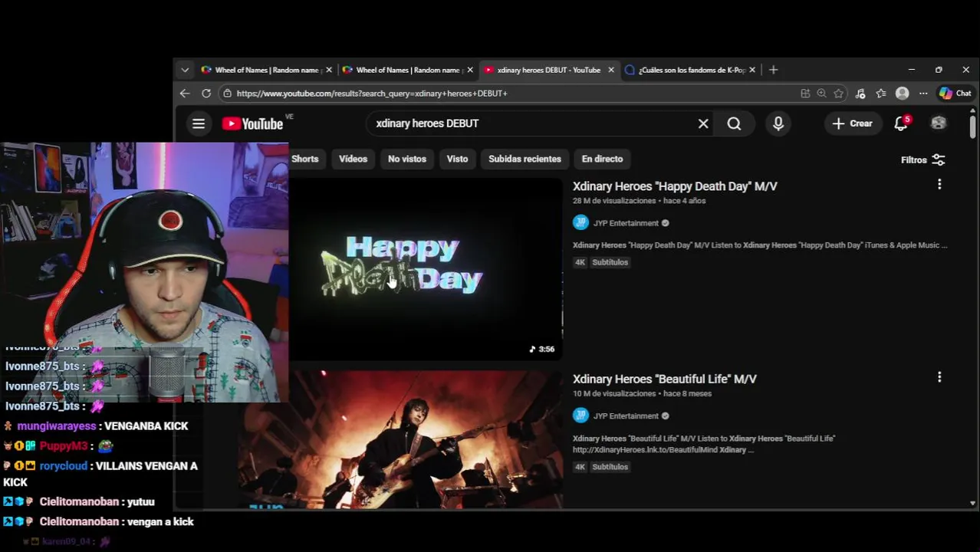
Task: Visit the JYP Entertainment channel name under Beautiful Life
Action: (626, 416)
